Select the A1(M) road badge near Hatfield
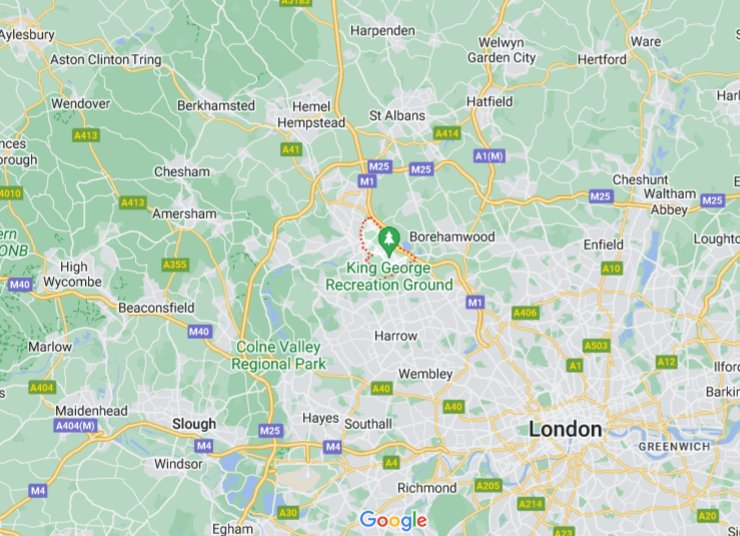The width and height of the screenshot is (740, 536). (489, 156)
